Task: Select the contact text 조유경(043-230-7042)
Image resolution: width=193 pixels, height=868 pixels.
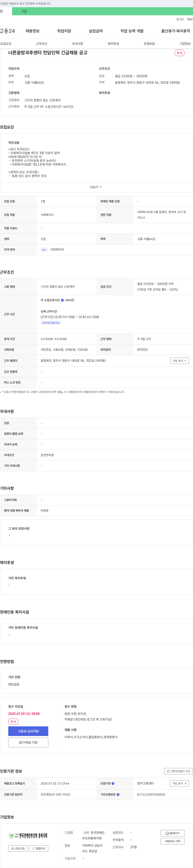Action: 55,795
